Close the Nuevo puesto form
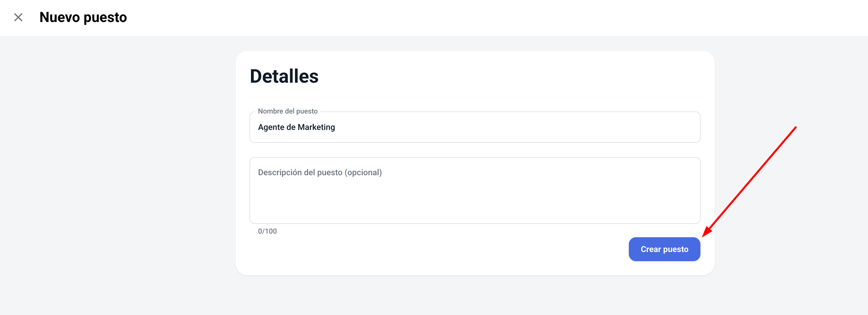This screenshot has width=868, height=315. click(18, 17)
